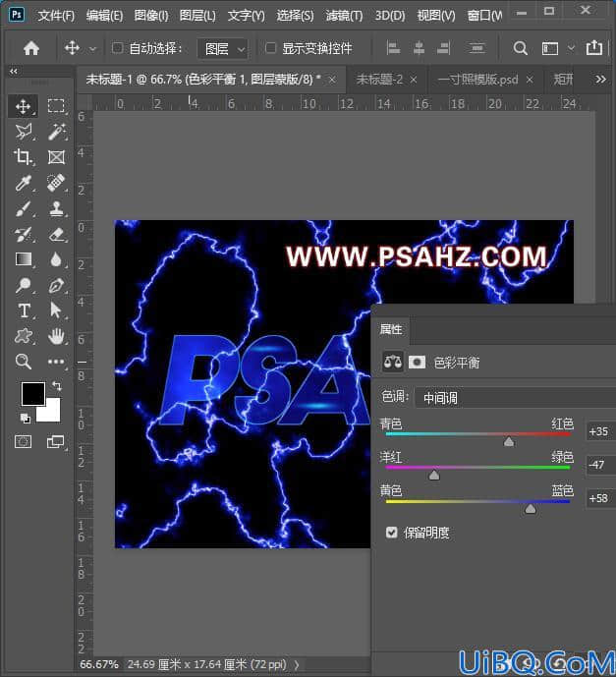616x677 pixels.
Task: Open the search magnifier in options bar
Action: pyautogui.click(x=520, y=48)
